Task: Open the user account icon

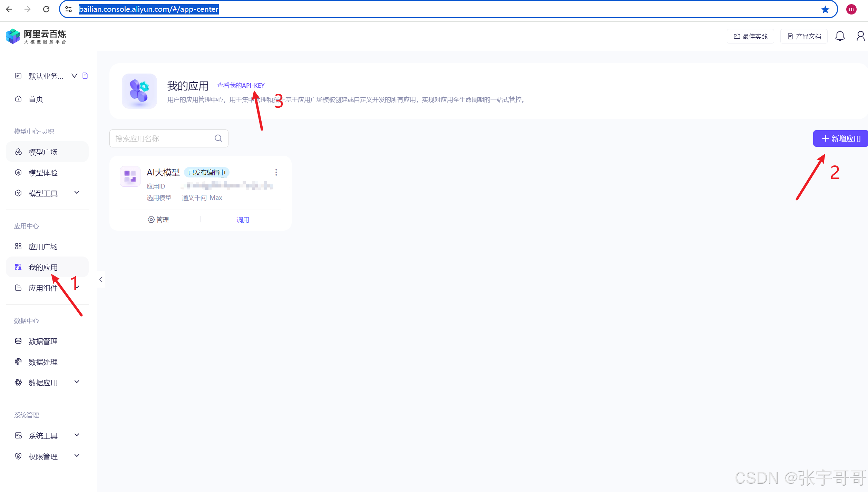Action: point(860,36)
